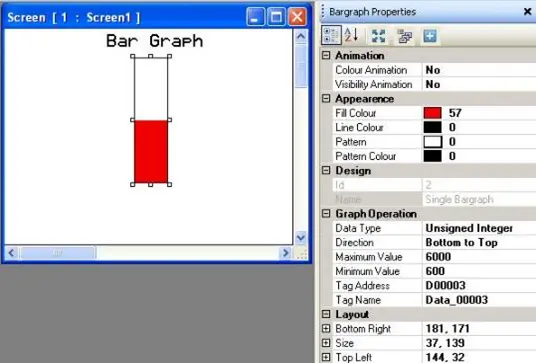This screenshot has height=363, width=536.
Task: Click the Maximum Value field 6000
Action: click(x=479, y=257)
